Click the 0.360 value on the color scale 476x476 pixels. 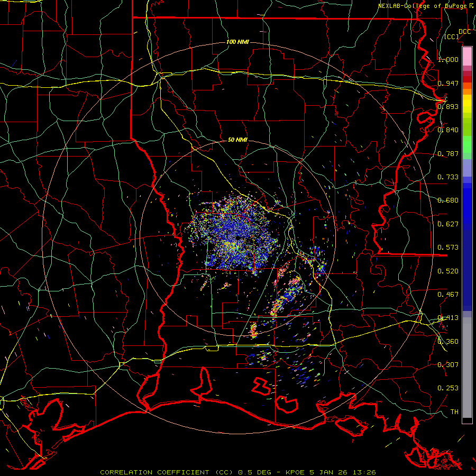[448, 342]
